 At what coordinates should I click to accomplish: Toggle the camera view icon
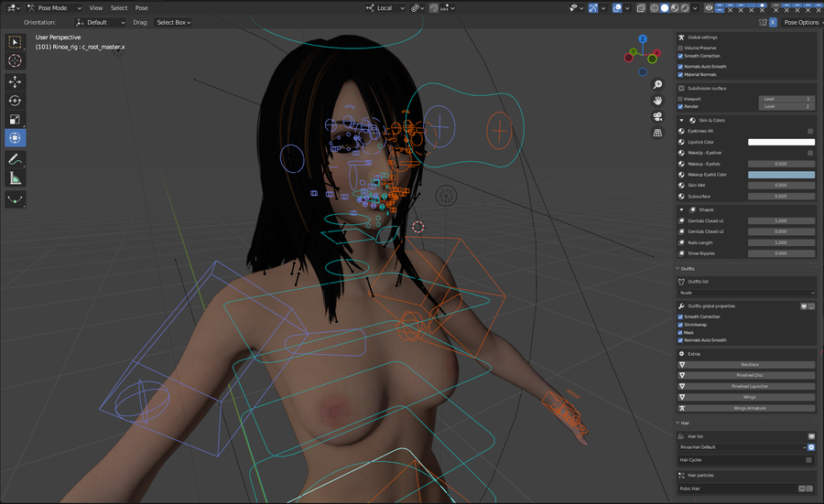(657, 116)
